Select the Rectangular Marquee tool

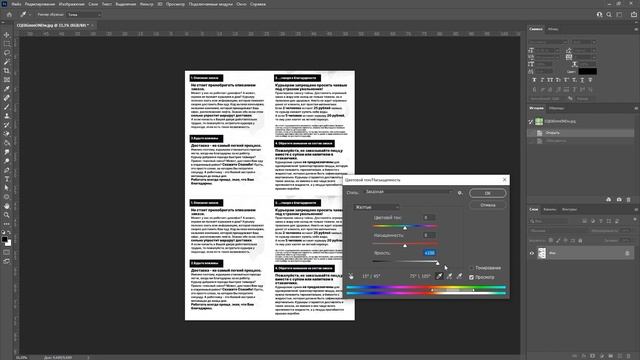tap(7, 44)
